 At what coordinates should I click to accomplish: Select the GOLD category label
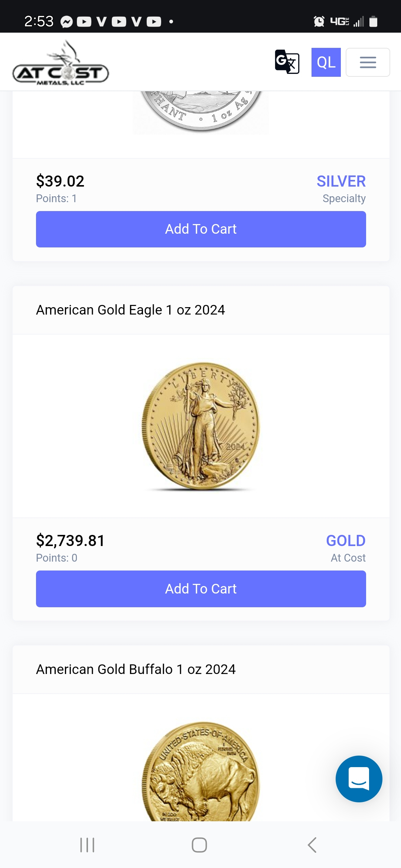tap(345, 541)
